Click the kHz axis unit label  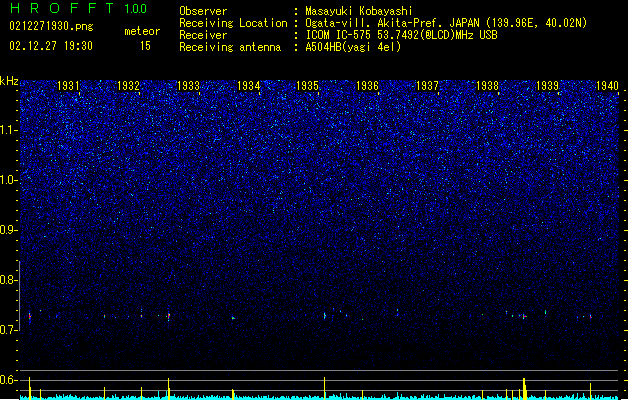(9, 81)
